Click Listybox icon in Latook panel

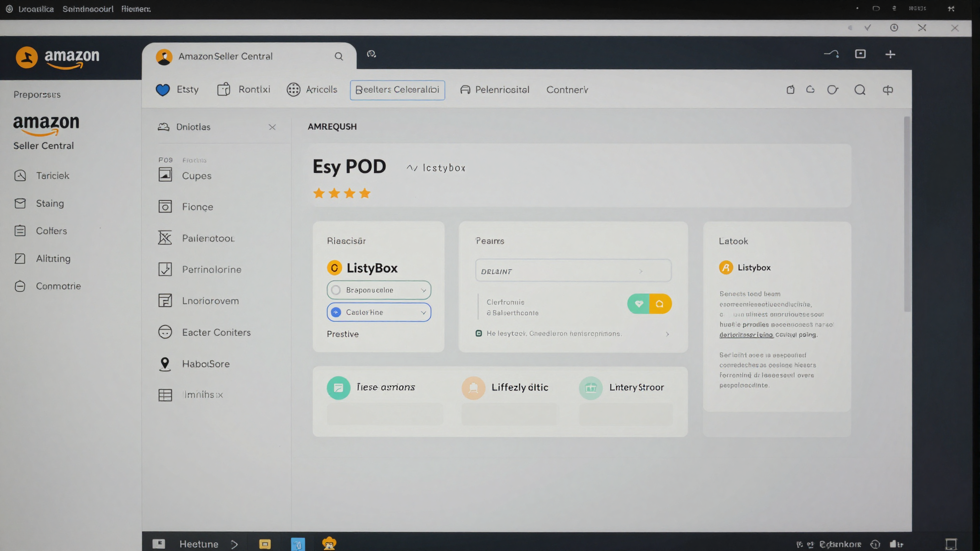tap(726, 267)
